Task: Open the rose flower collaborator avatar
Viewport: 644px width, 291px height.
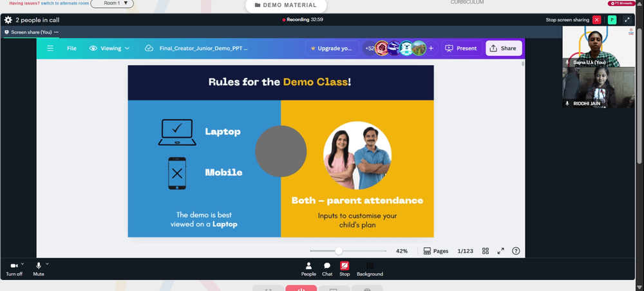Action: pyautogui.click(x=382, y=48)
